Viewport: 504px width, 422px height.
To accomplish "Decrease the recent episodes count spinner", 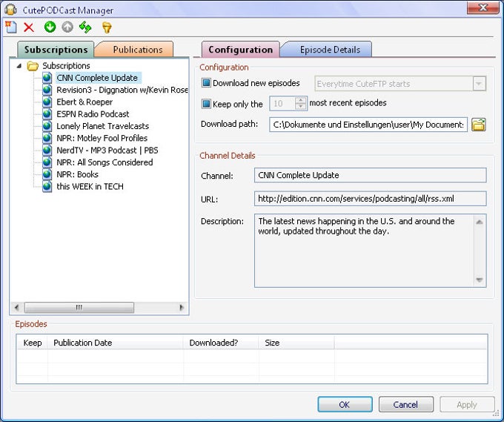I will pos(300,107).
